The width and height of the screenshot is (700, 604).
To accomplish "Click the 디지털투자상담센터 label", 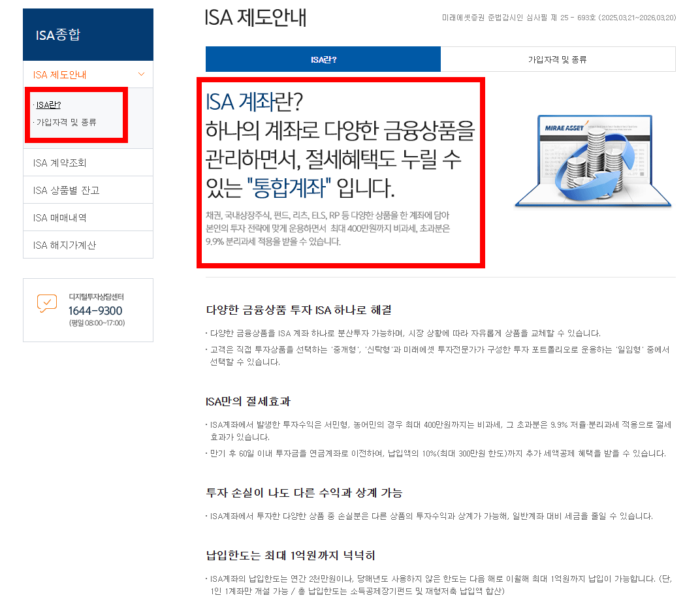I will tap(96, 297).
